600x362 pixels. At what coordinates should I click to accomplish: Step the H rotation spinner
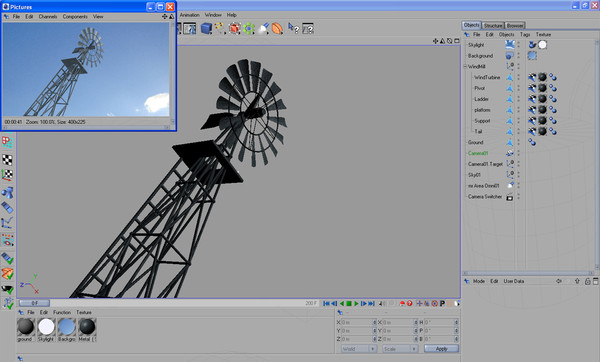[457, 323]
